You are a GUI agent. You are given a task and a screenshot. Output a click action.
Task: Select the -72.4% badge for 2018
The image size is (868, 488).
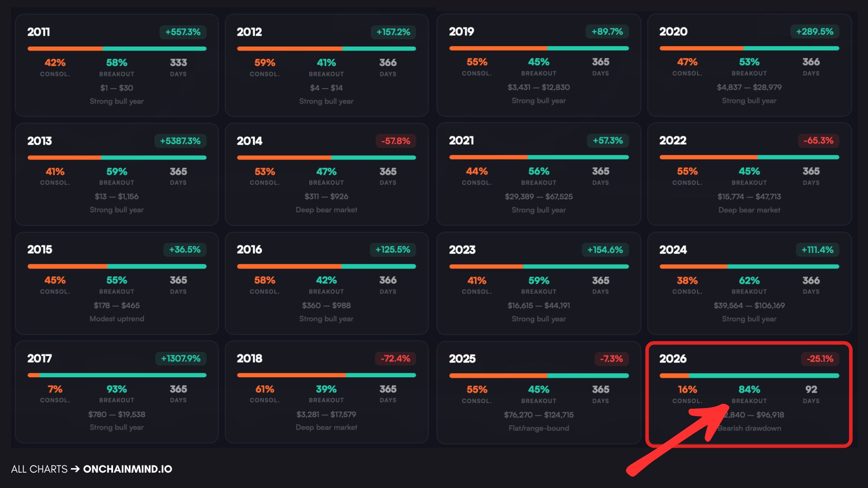coord(395,358)
